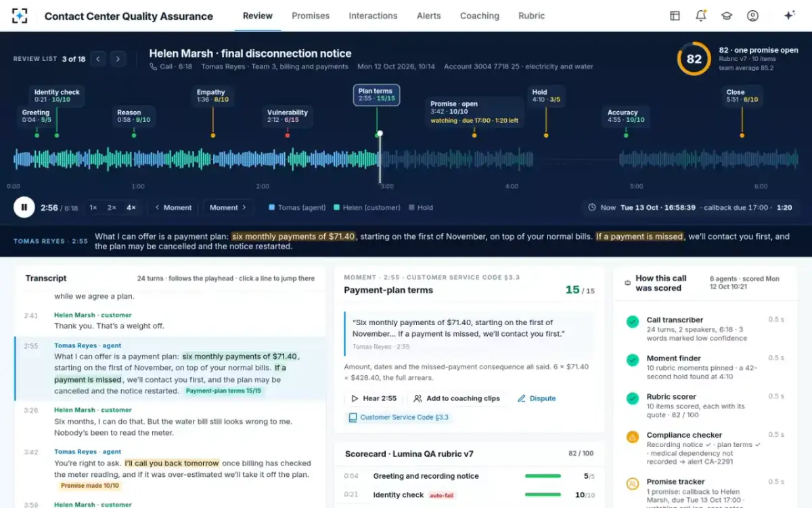The width and height of the screenshot is (812, 508).
Task: Click the Payment-plan terms 15/15 tag
Action: coord(223,391)
